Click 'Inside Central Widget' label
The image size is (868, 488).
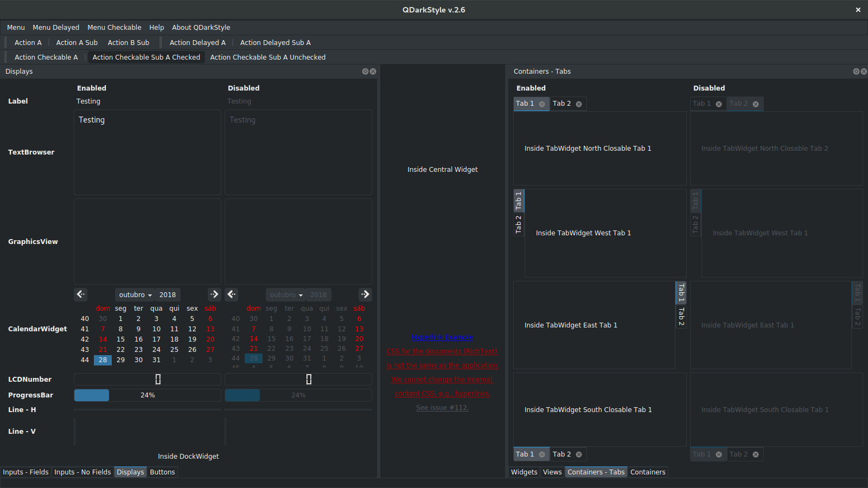click(443, 170)
